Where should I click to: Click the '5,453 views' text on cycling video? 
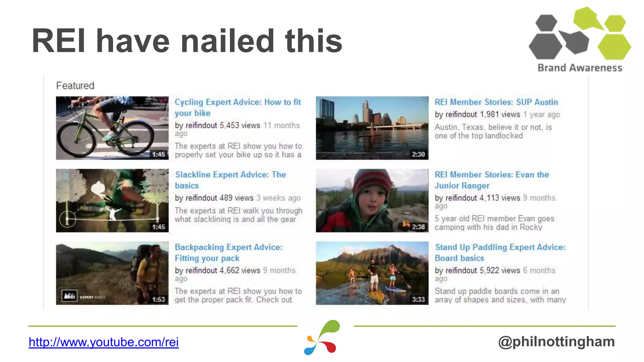click(x=240, y=125)
